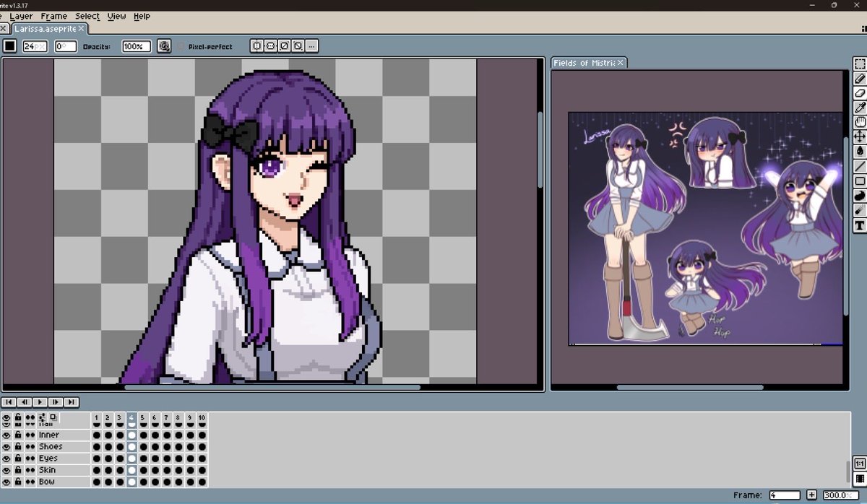
Task: Select the Pencil tool
Action: [x=860, y=79]
